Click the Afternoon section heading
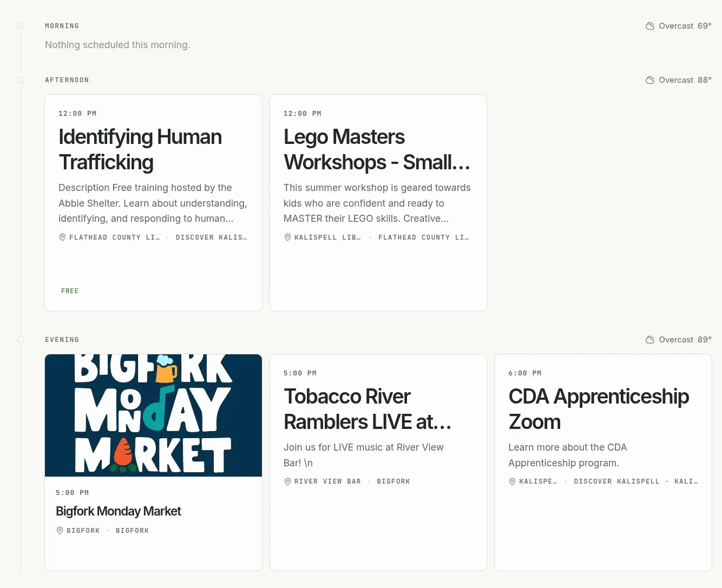 pos(67,80)
